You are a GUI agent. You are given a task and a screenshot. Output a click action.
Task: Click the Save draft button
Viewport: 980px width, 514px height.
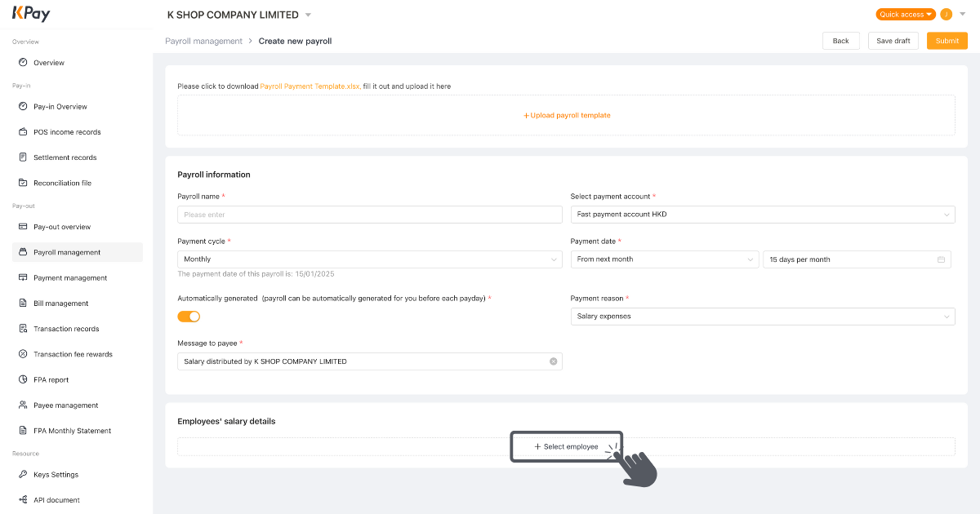[893, 40]
